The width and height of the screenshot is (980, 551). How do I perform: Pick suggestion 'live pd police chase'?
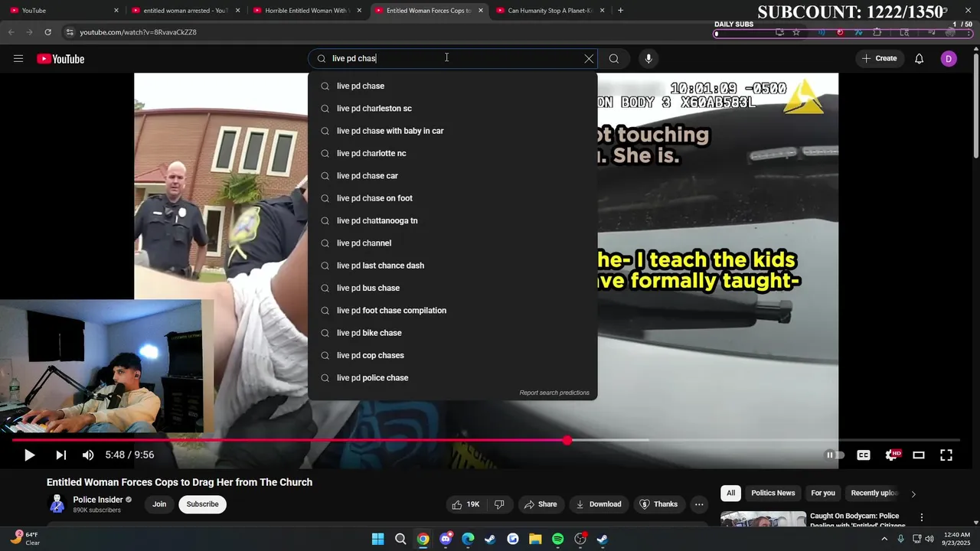coord(452,378)
